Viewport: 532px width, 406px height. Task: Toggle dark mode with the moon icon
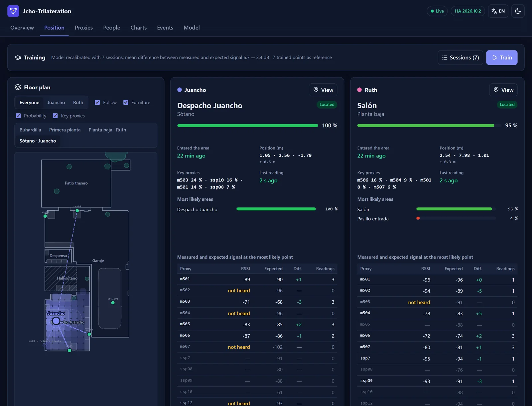pos(518,11)
